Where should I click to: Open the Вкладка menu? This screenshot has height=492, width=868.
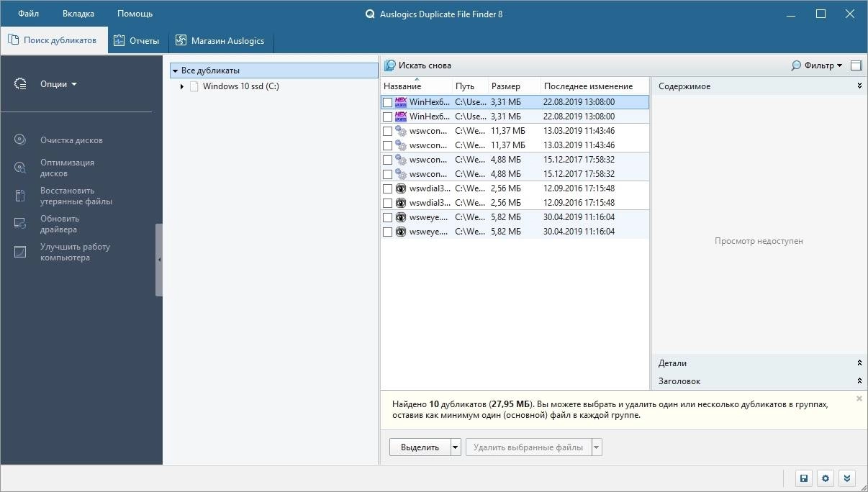pyautogui.click(x=78, y=14)
